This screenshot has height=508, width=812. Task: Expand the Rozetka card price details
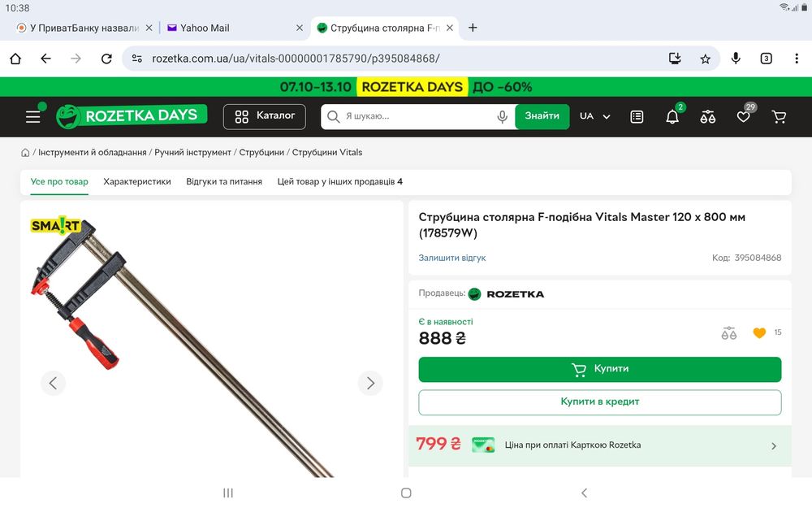pyautogui.click(x=773, y=445)
